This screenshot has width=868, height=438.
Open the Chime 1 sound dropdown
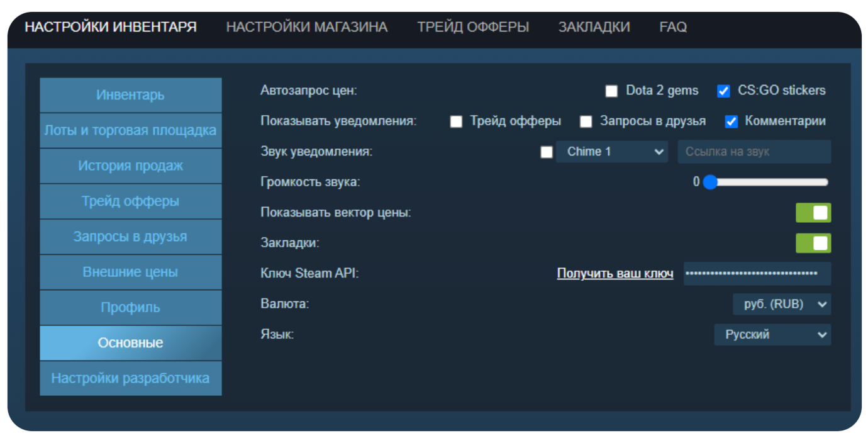(611, 152)
